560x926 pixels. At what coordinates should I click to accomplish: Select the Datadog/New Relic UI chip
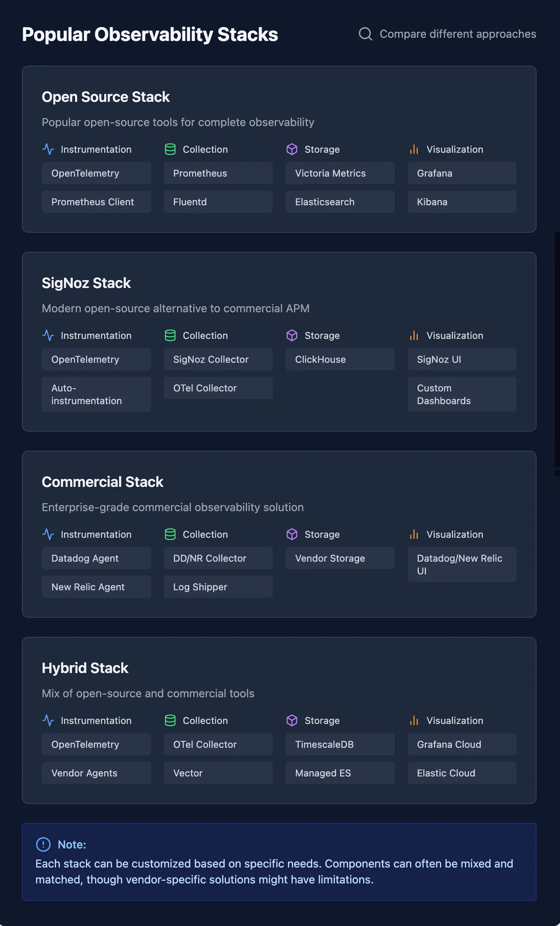462,564
